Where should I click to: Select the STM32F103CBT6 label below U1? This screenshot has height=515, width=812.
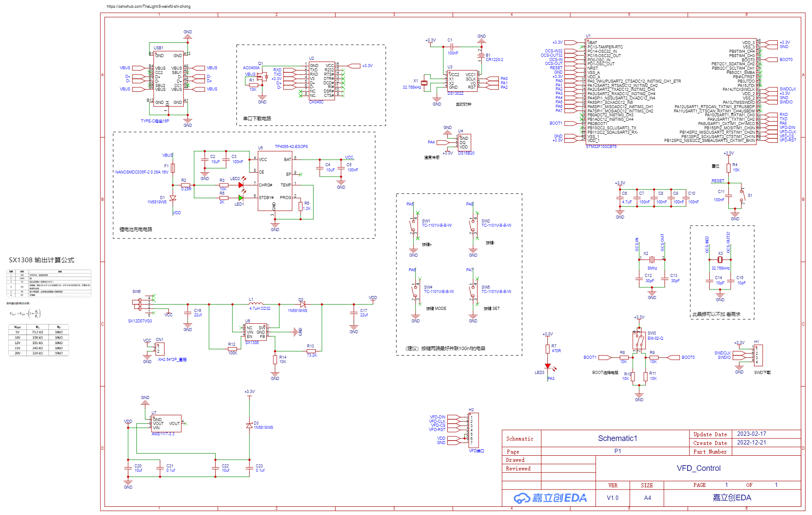[x=601, y=147]
